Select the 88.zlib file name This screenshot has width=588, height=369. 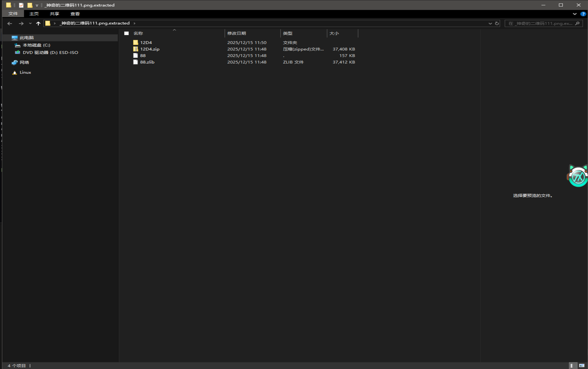147,62
